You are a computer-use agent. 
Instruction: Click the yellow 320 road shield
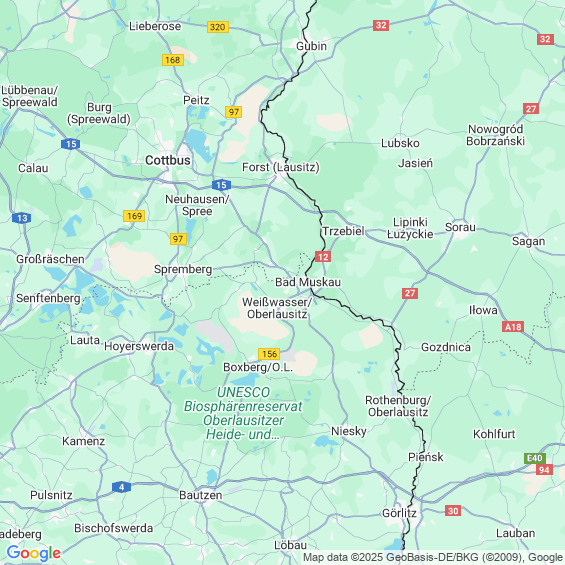[x=218, y=27]
